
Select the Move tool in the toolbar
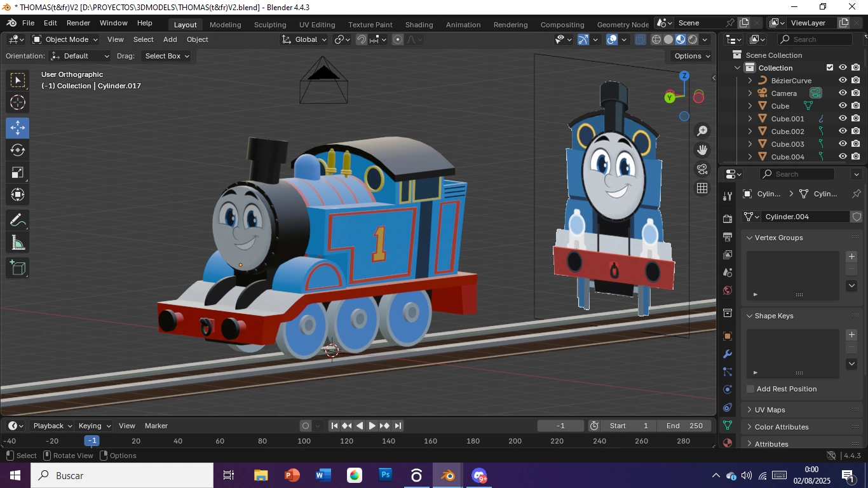[x=18, y=128]
